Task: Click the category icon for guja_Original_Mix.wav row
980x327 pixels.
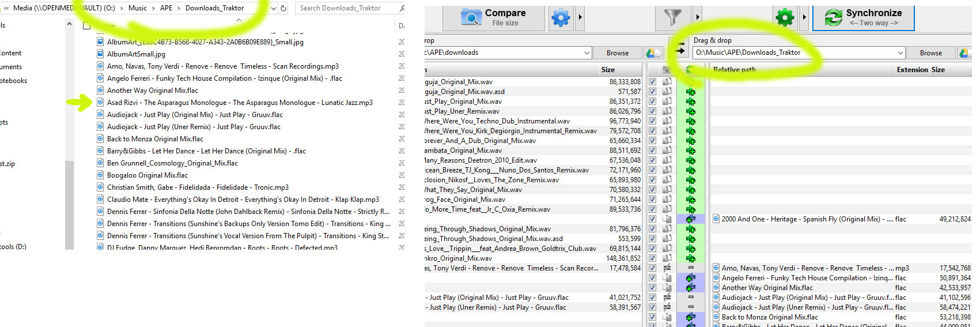Action: (x=667, y=82)
